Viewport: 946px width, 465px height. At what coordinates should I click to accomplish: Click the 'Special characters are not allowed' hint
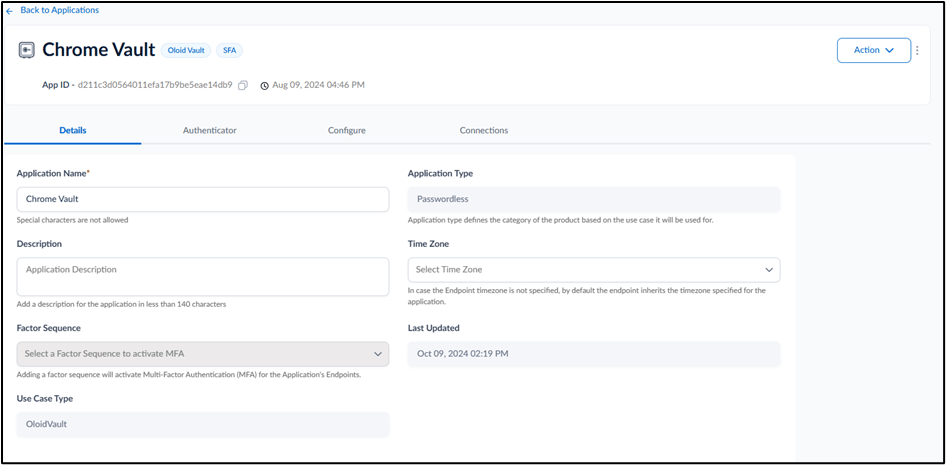point(72,220)
